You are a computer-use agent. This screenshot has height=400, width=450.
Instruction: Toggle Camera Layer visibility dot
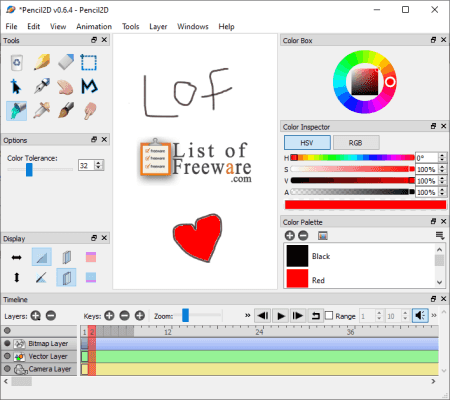pos(7,369)
